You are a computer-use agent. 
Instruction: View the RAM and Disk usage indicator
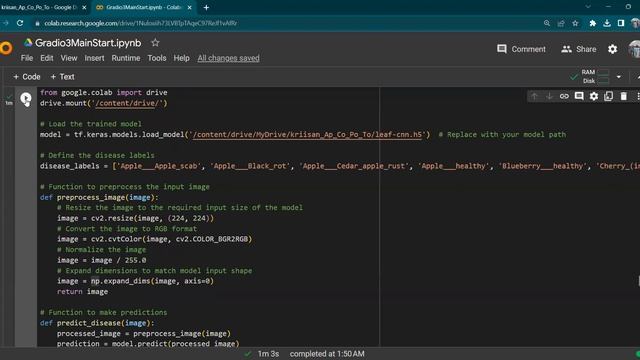click(596, 77)
